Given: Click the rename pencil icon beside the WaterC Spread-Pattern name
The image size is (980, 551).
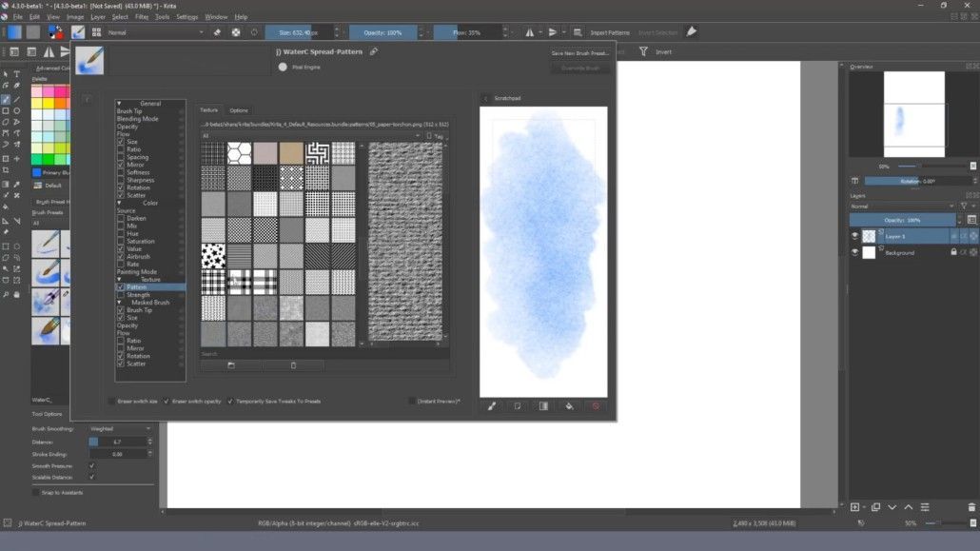Looking at the screenshot, I should (374, 52).
